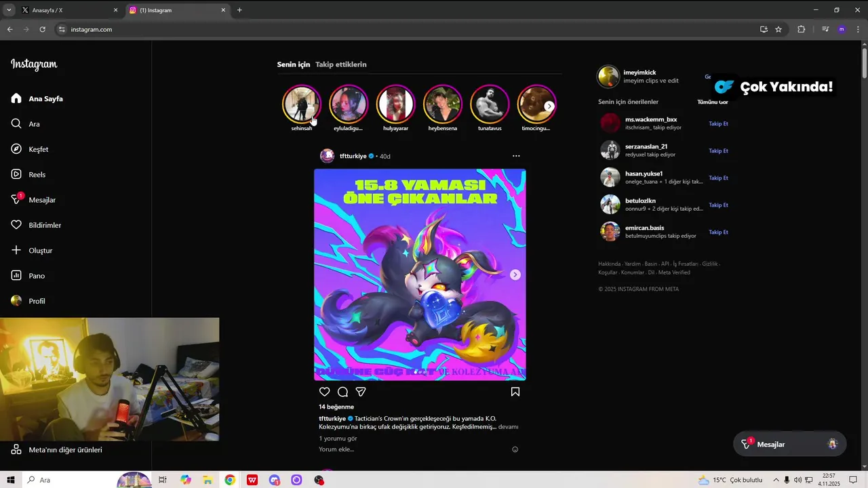Go back in browser history
This screenshot has width=868, height=488.
tap(9, 29)
